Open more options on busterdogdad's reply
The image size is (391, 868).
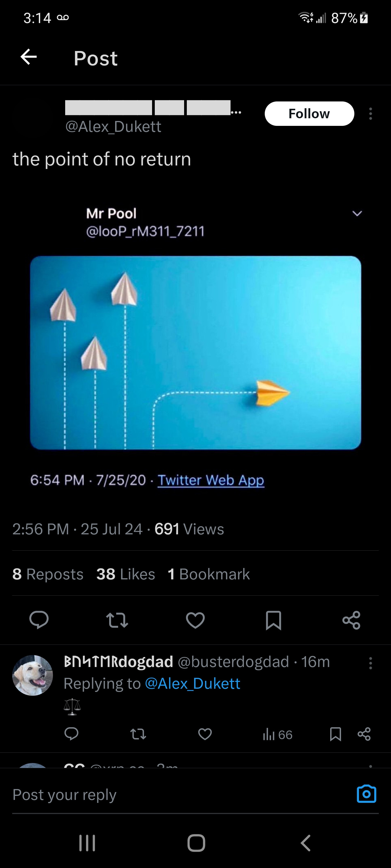click(370, 663)
